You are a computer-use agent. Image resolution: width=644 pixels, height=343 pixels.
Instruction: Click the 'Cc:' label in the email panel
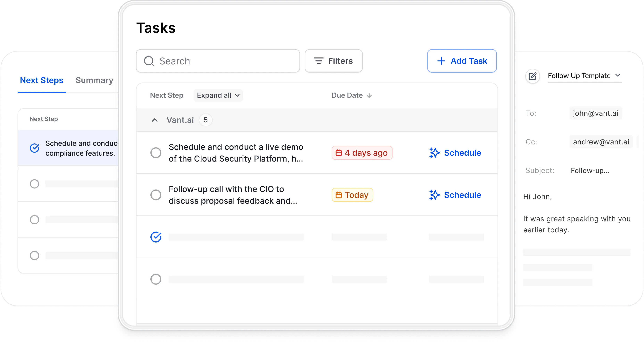click(531, 142)
